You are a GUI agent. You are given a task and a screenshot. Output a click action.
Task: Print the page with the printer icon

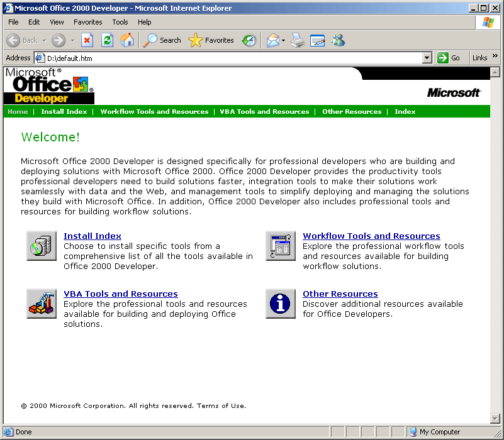[298, 40]
